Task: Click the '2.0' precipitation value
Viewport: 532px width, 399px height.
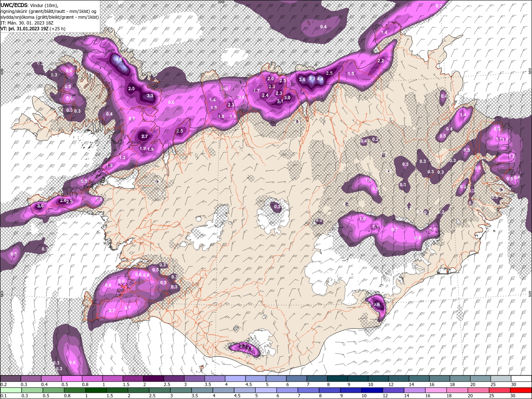Action: [271, 79]
